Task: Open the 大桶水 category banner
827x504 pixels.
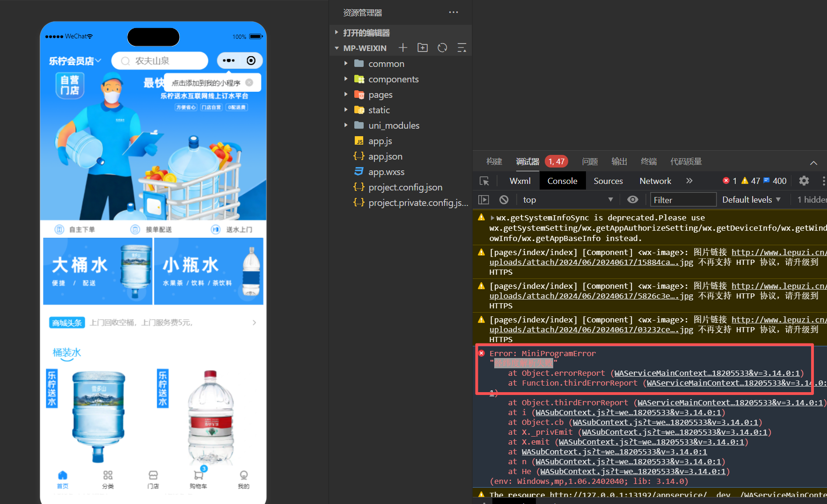Action: pos(98,271)
